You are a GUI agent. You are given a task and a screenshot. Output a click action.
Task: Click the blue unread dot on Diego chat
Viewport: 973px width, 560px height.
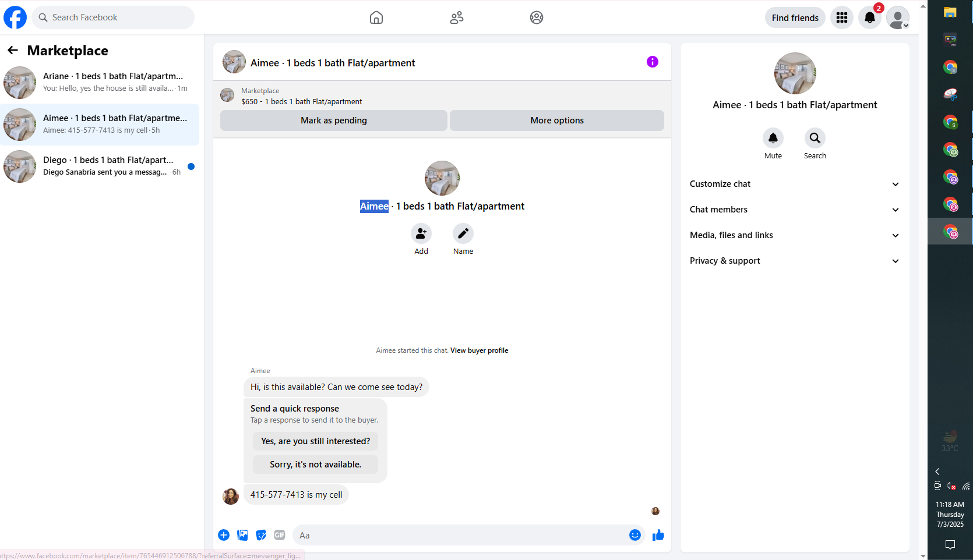tap(191, 166)
